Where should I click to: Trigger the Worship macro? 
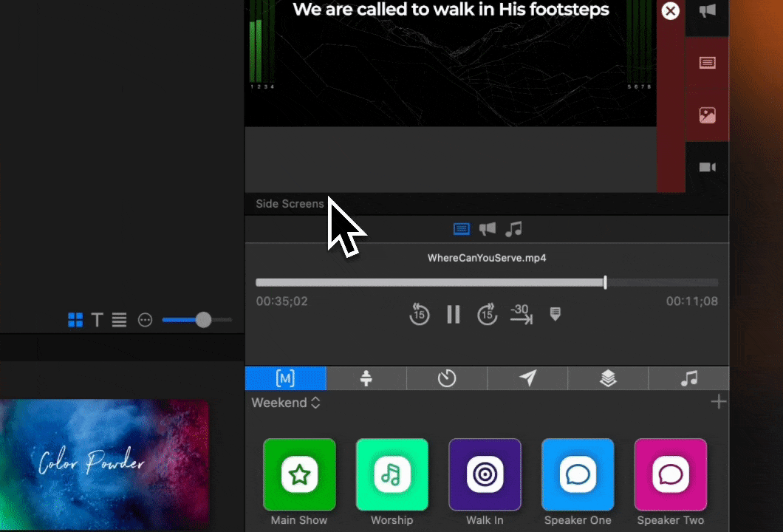[391, 474]
